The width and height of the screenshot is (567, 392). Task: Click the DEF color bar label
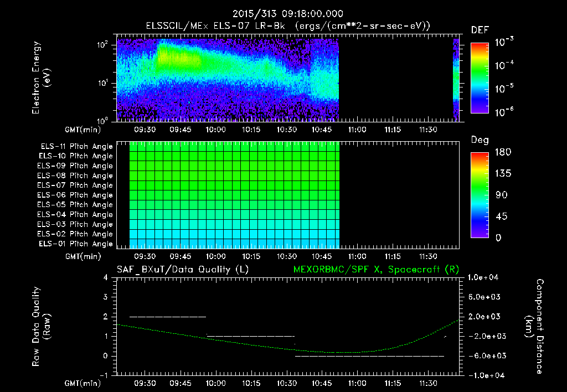(x=480, y=30)
